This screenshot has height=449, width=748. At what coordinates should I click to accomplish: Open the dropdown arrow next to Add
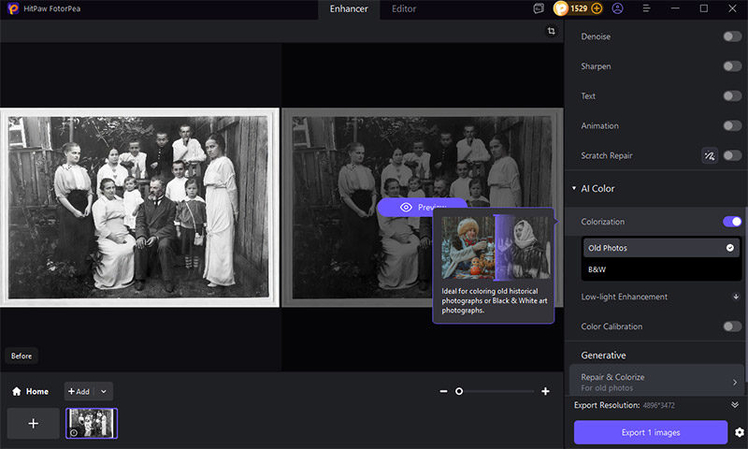tap(105, 392)
